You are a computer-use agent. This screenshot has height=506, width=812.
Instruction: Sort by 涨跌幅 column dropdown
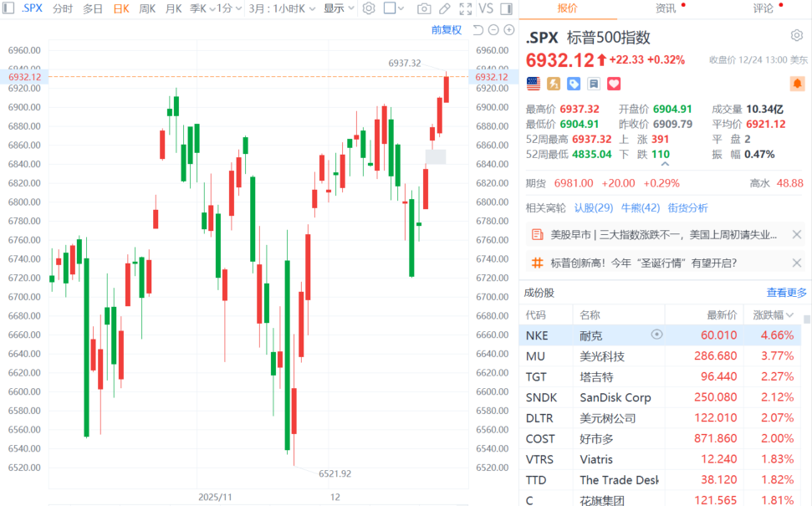773,314
